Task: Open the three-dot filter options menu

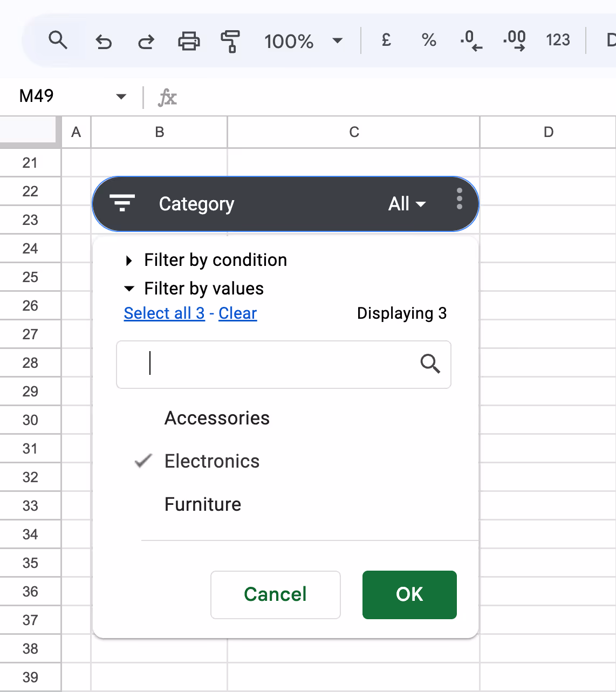Action: (459, 200)
